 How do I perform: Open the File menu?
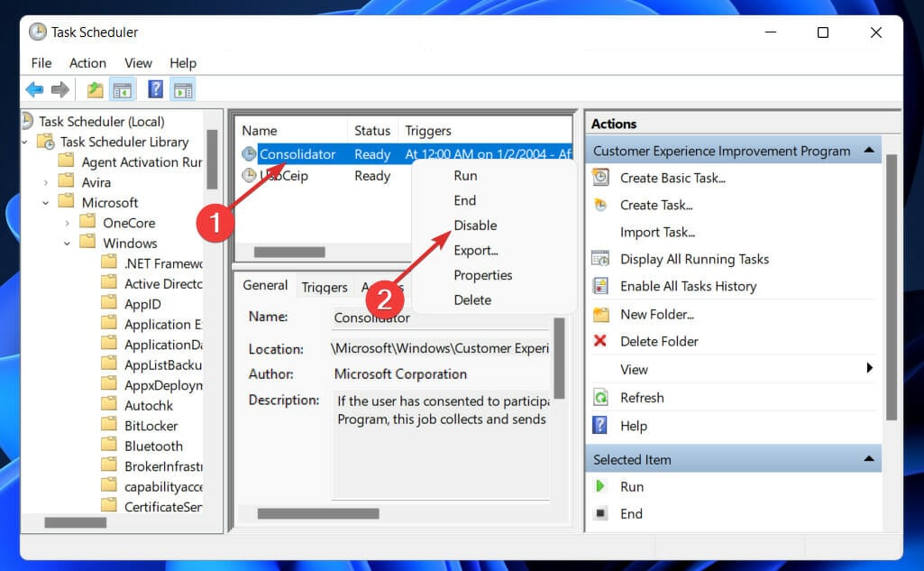point(41,62)
